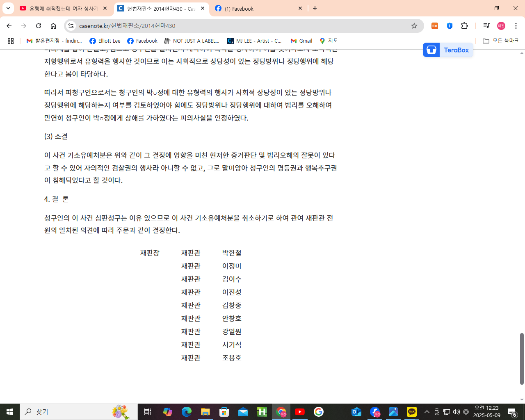The width and height of the screenshot is (525, 420).
Task: Click the heading (3) 소결
Action: click(x=56, y=137)
